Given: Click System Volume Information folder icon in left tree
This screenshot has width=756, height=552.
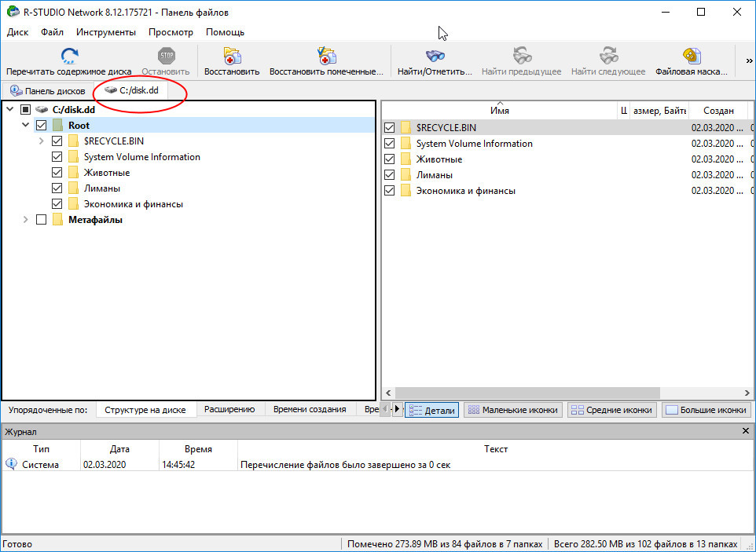Looking at the screenshot, I should (73, 157).
